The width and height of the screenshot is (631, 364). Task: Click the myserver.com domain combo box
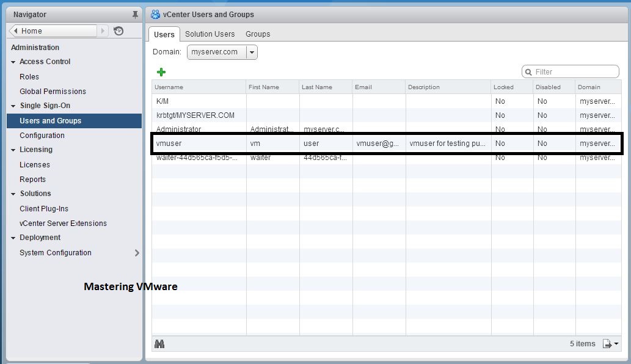pyautogui.click(x=222, y=53)
